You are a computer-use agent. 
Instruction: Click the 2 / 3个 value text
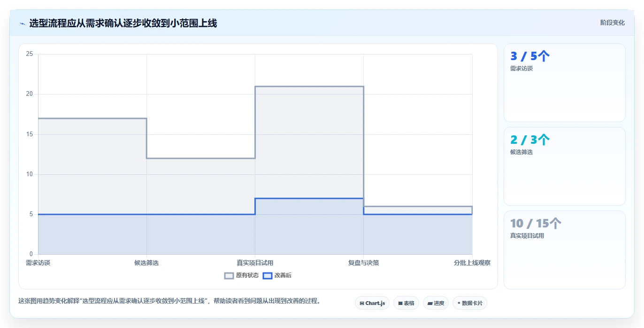(x=530, y=140)
